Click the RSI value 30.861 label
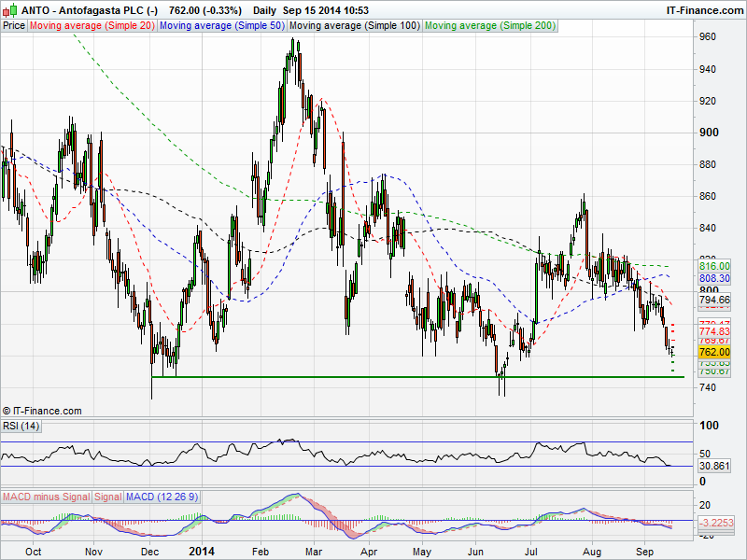This screenshot has width=747, height=560. click(714, 465)
